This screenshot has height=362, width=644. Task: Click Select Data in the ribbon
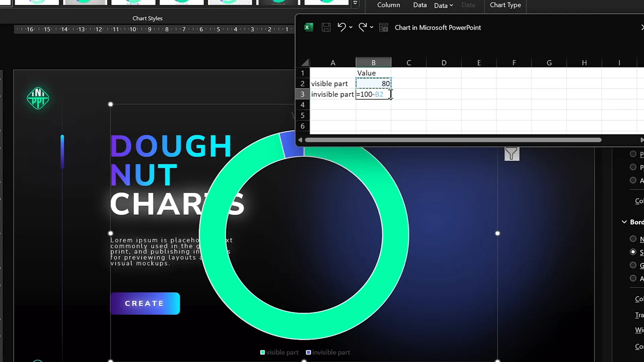420,5
